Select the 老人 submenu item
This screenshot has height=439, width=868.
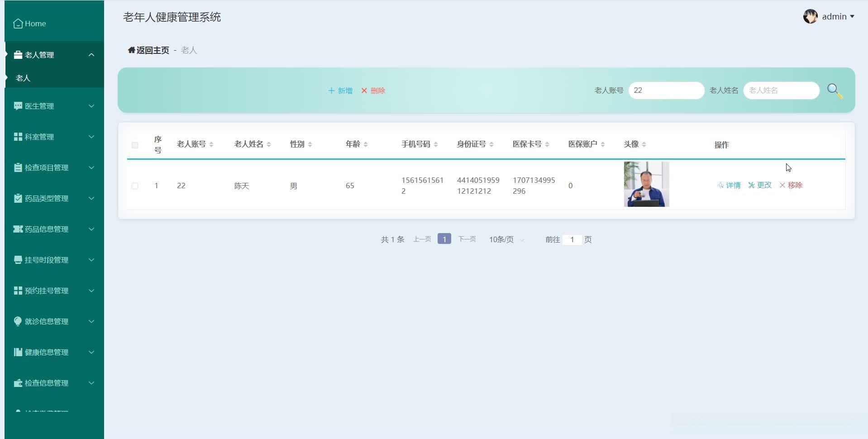click(x=23, y=78)
